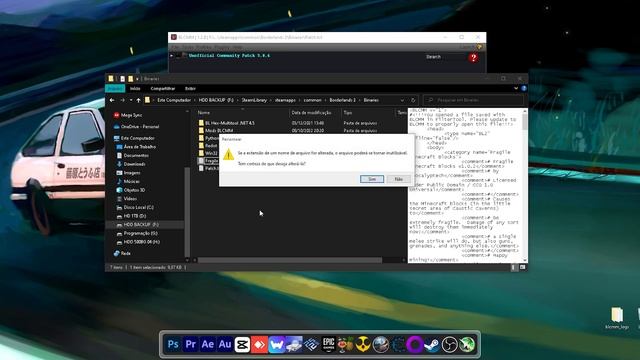Open Adobe Audition from the dock

click(225, 344)
